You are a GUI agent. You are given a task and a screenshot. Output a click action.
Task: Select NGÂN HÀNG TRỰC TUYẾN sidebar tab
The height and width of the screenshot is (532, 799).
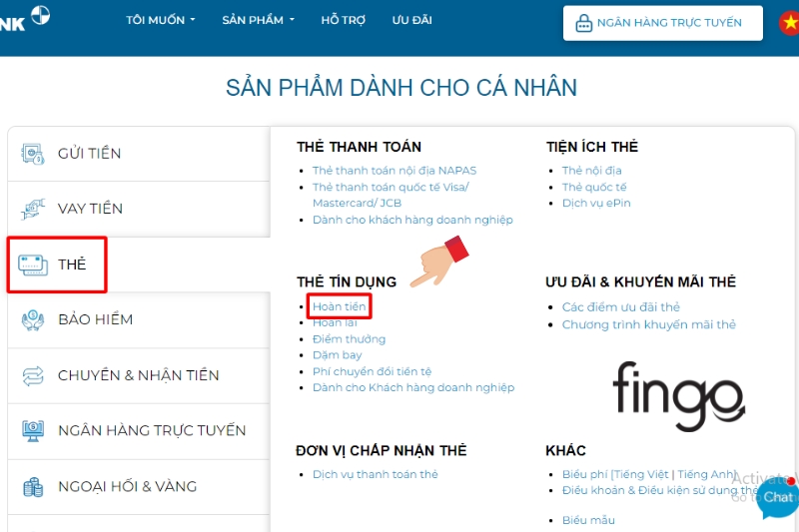(139, 431)
